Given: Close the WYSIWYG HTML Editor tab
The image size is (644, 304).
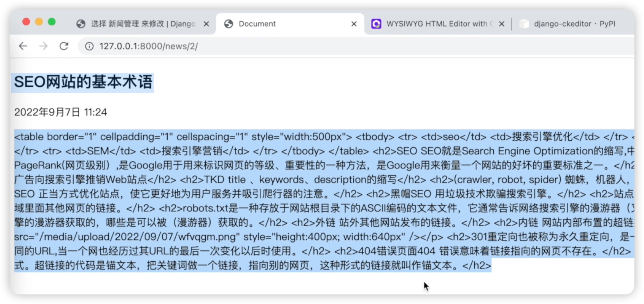Looking at the screenshot, I should (x=502, y=24).
